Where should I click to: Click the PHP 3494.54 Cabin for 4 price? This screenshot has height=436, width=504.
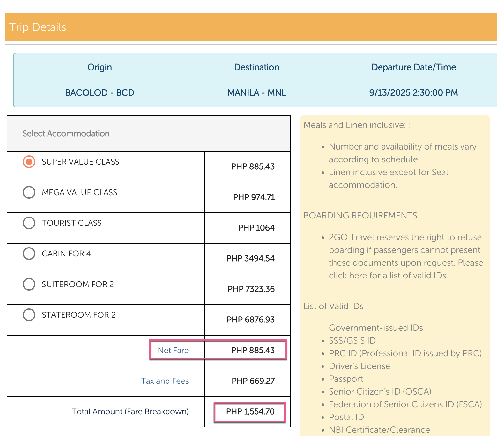(250, 258)
